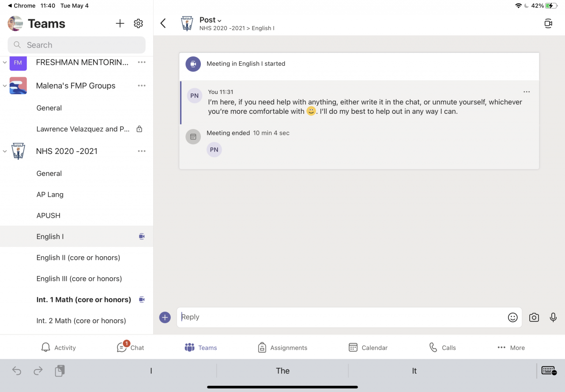Tap the Wi-Fi icon in status bar
The width and height of the screenshot is (565, 392).
(x=518, y=6)
